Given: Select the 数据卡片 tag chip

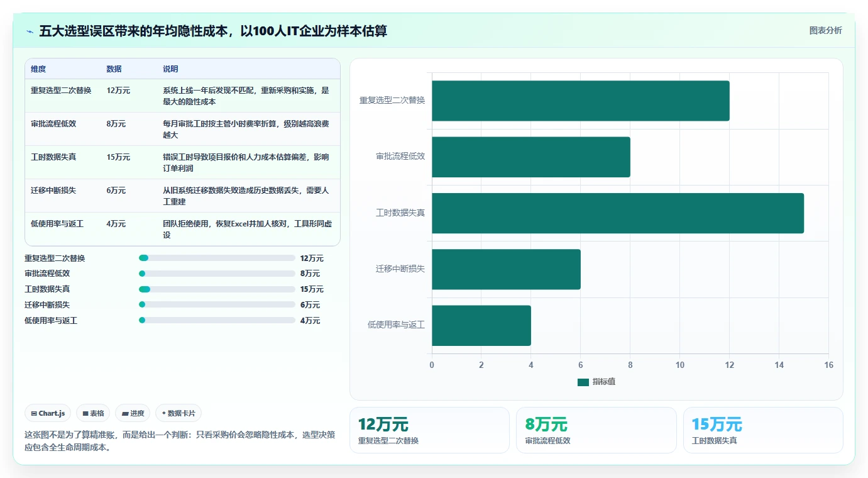Looking at the screenshot, I should click(x=179, y=413).
